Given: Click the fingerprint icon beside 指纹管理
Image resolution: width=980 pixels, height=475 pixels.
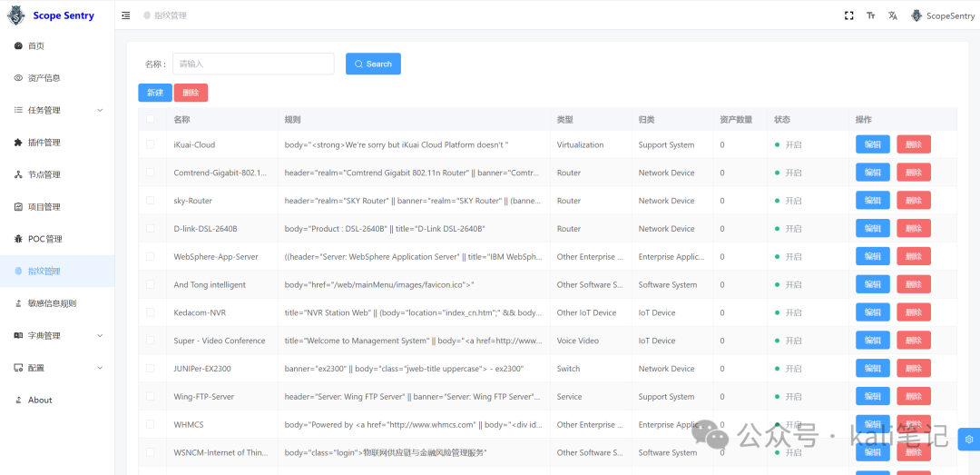Looking at the screenshot, I should pos(18,271).
